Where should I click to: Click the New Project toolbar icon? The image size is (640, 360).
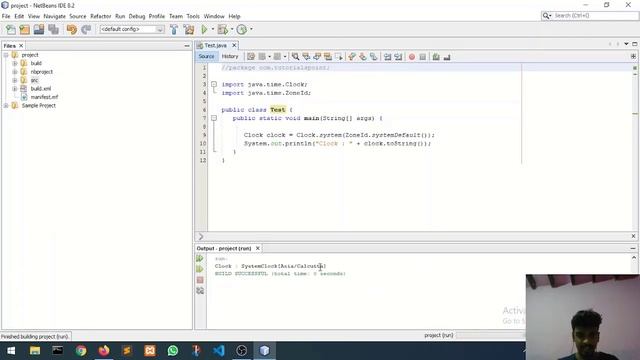pyautogui.click(x=24, y=29)
